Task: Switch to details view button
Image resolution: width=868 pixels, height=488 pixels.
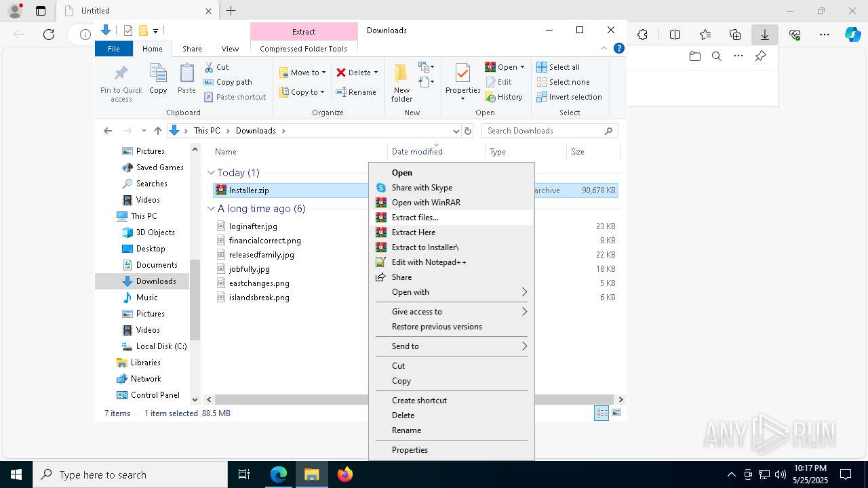Action: (x=601, y=413)
